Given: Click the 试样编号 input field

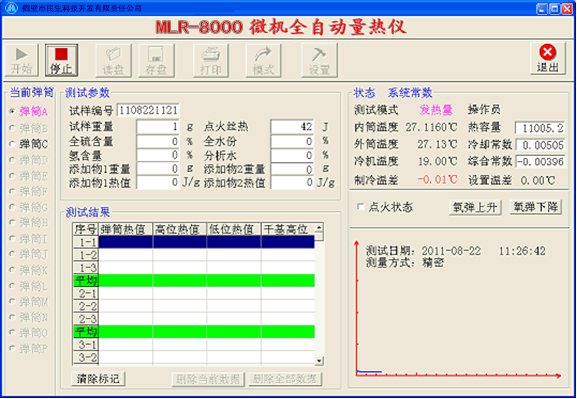Looking at the screenshot, I should 148,110.
